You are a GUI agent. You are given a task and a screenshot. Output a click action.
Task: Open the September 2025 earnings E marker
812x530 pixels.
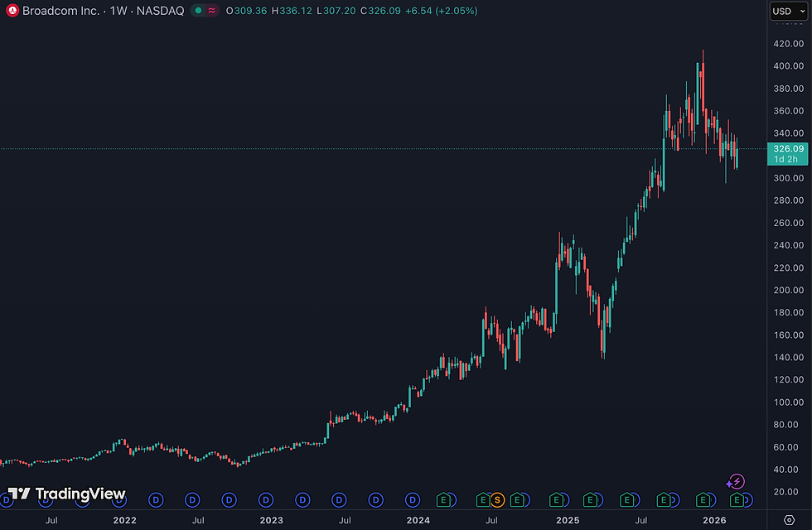click(x=664, y=500)
